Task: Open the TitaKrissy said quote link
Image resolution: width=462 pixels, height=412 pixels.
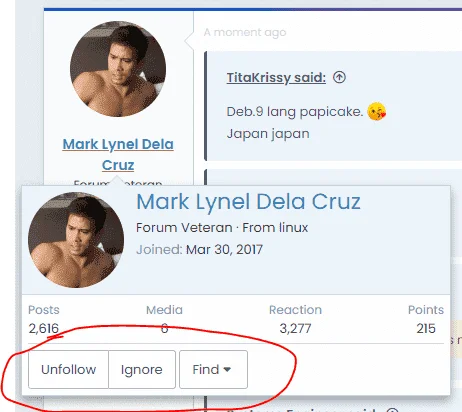Action: click(276, 77)
